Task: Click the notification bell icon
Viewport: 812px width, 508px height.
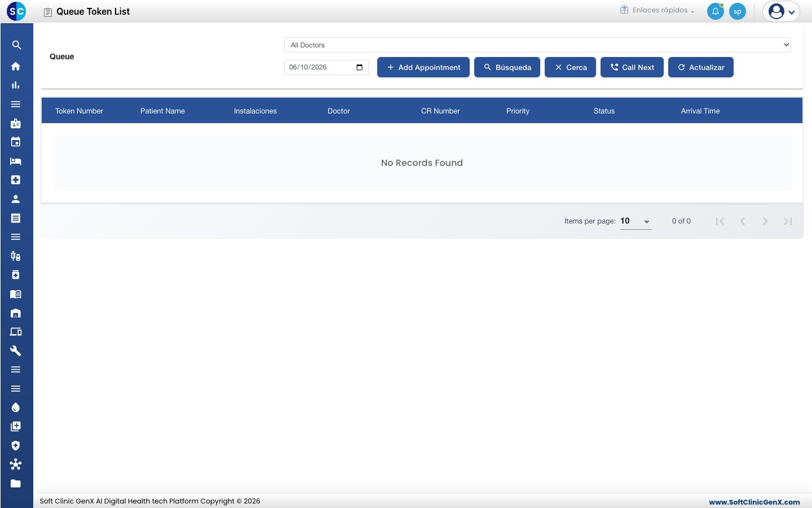Action: coord(716,11)
